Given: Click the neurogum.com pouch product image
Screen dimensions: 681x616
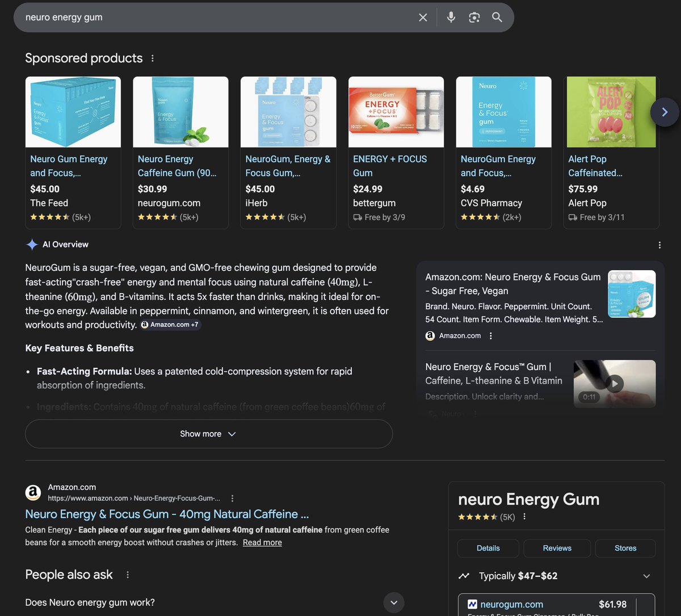Looking at the screenshot, I should pos(180,112).
